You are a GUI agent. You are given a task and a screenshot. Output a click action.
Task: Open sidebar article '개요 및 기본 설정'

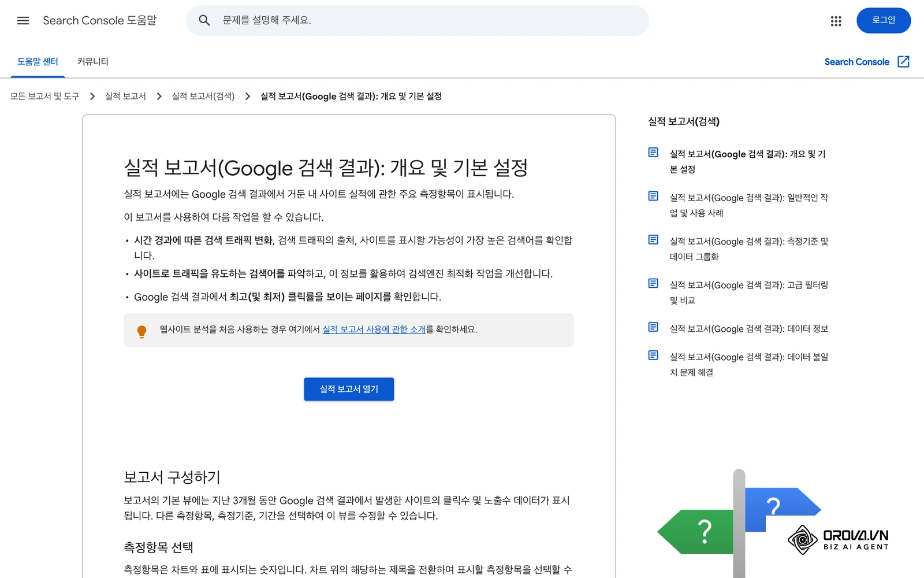tap(748, 162)
